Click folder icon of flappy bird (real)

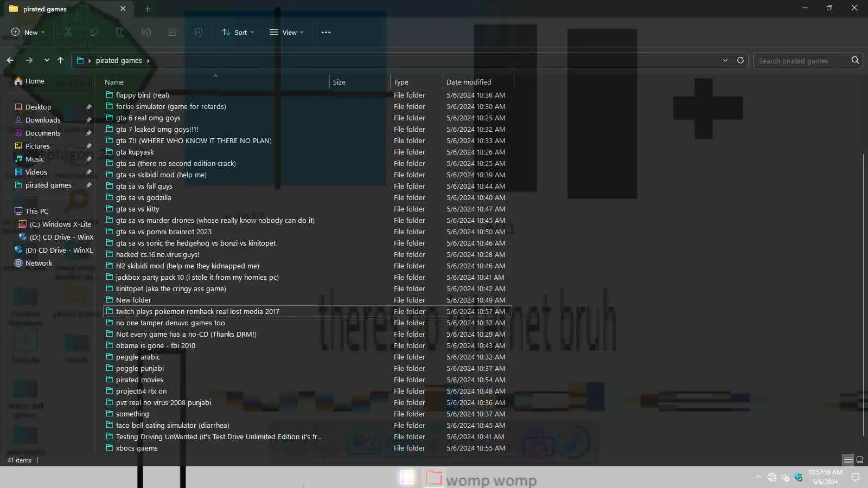pos(110,95)
